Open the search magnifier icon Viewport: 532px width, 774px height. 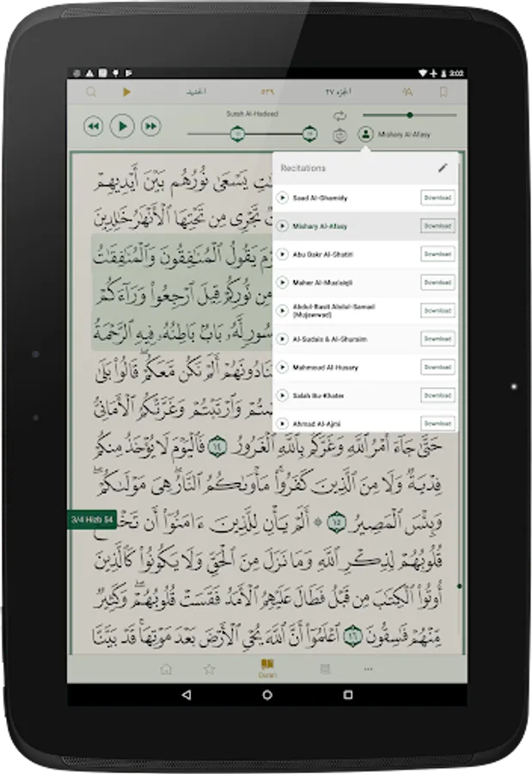click(x=91, y=92)
